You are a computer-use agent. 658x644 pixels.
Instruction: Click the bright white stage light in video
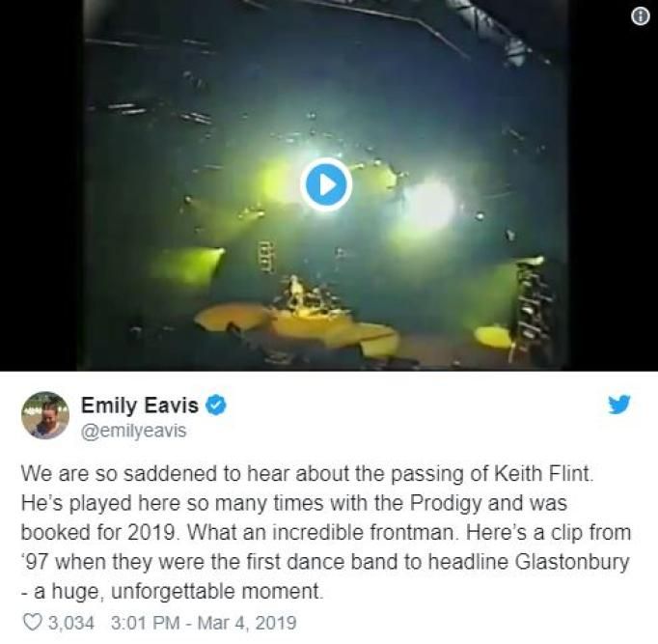[428, 204]
